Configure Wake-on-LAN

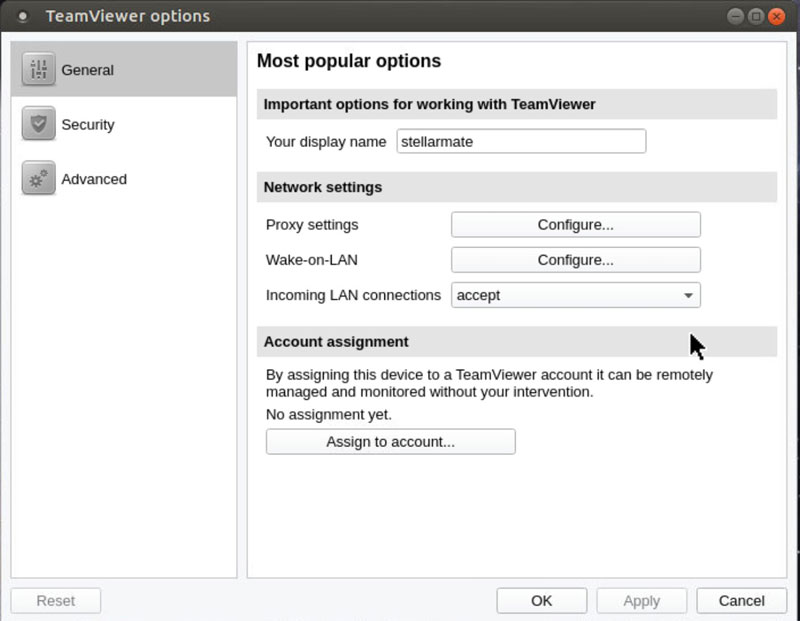point(576,260)
